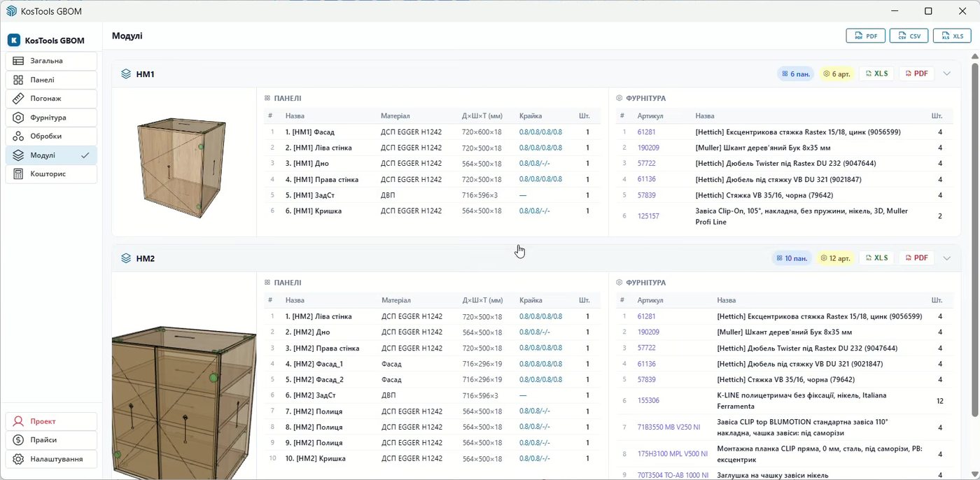Viewport: 980px width, 480px height.
Task: Click the ФУРНІТУРА heading icon in HM2
Action: pos(619,283)
